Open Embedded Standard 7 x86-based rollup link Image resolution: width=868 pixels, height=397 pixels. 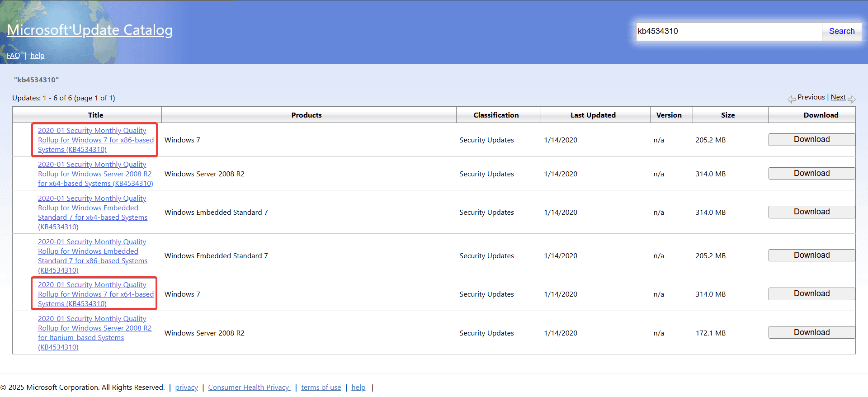pos(93,256)
